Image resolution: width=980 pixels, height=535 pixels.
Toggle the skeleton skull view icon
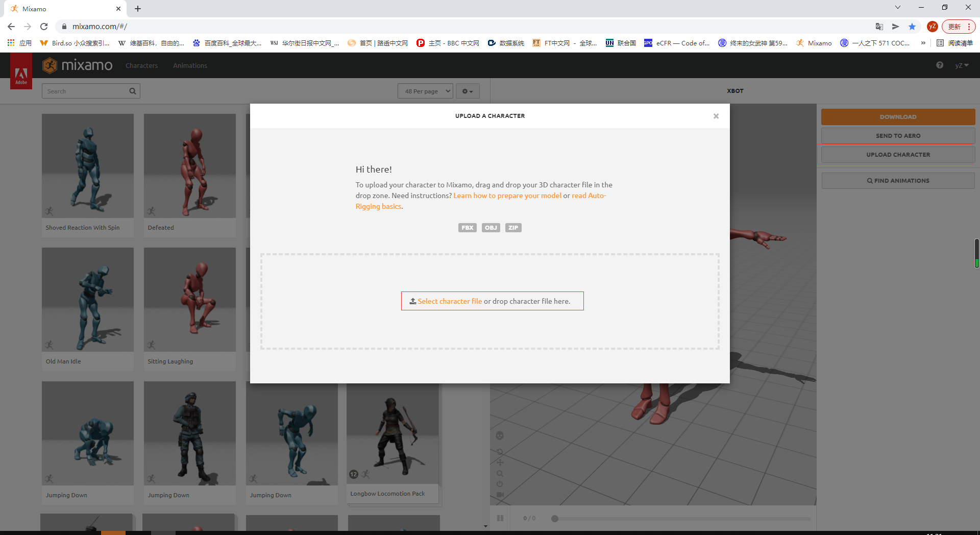500,435
